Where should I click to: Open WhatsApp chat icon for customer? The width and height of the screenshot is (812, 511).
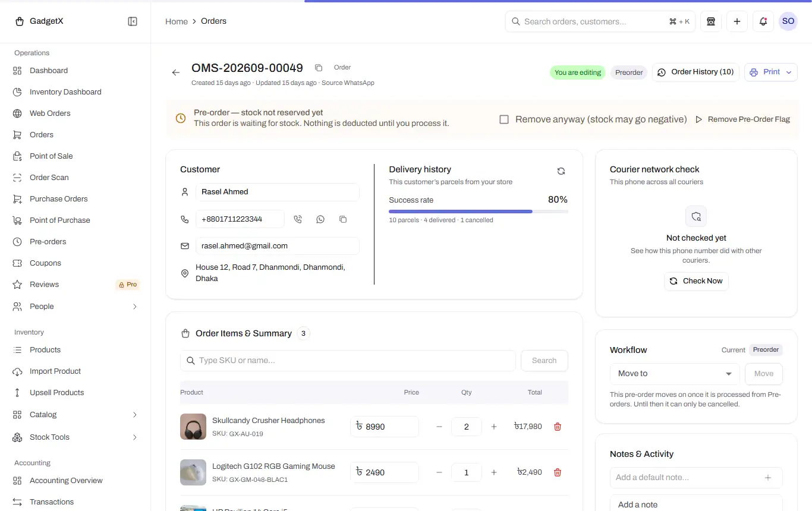tap(320, 219)
